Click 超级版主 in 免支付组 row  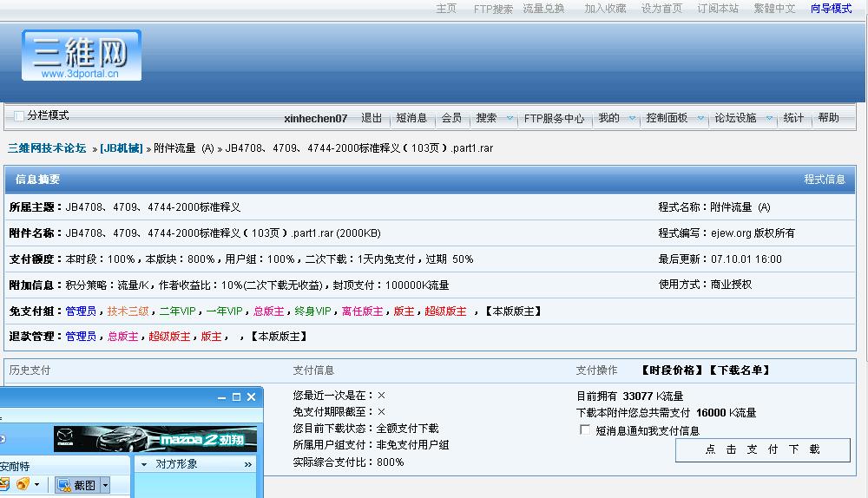(x=445, y=311)
